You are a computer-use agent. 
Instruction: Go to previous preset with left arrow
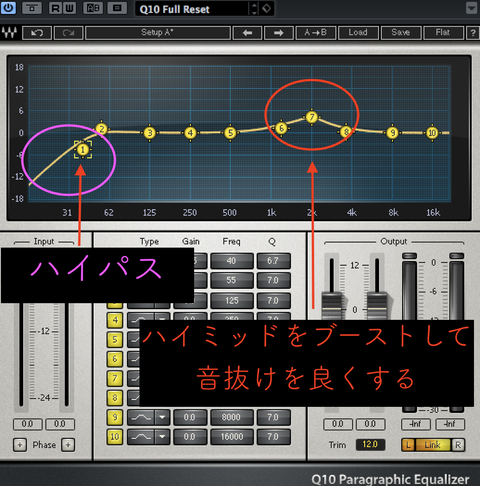pyautogui.click(x=247, y=33)
